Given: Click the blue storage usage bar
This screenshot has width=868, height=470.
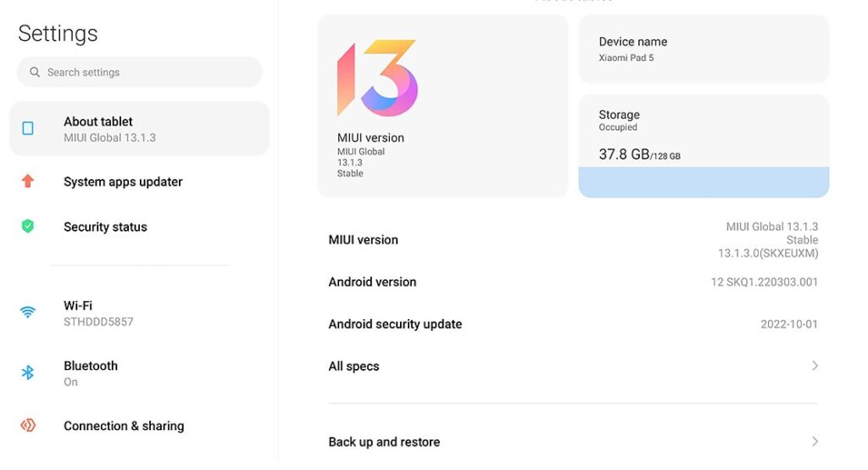Looking at the screenshot, I should [x=704, y=182].
